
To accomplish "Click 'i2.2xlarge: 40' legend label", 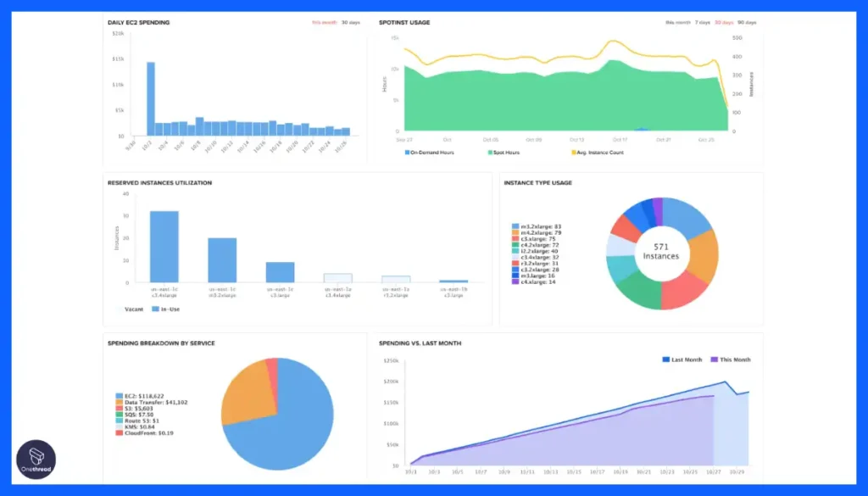I will click(539, 251).
